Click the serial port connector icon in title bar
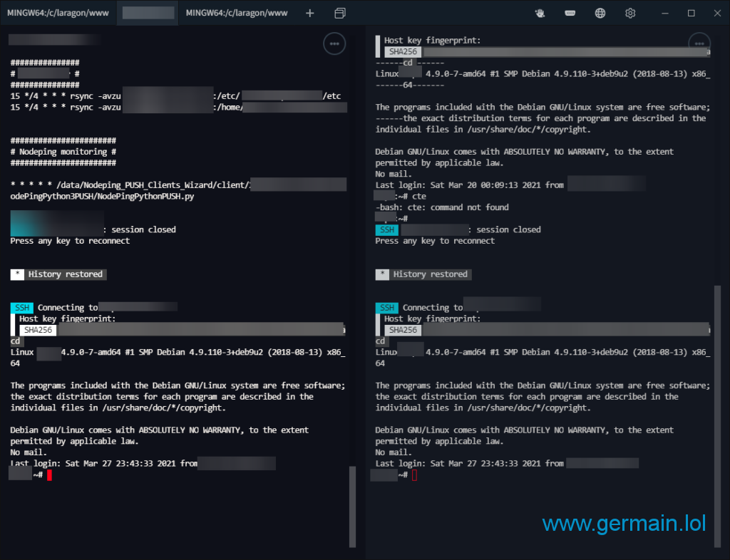 pos(570,13)
